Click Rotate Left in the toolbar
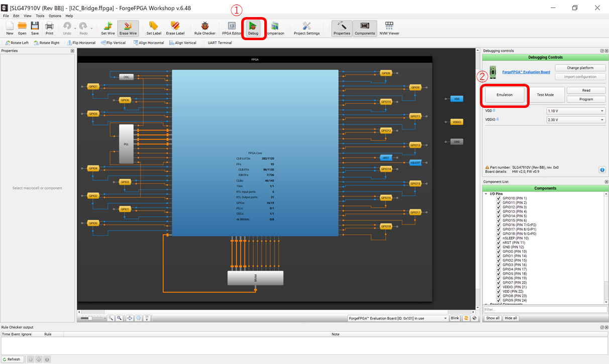 click(x=17, y=43)
